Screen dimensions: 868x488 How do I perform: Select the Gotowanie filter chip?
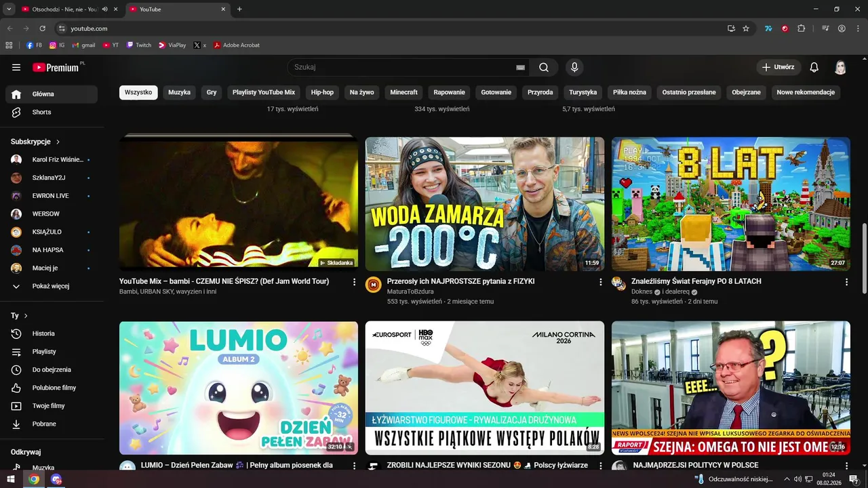tap(496, 92)
